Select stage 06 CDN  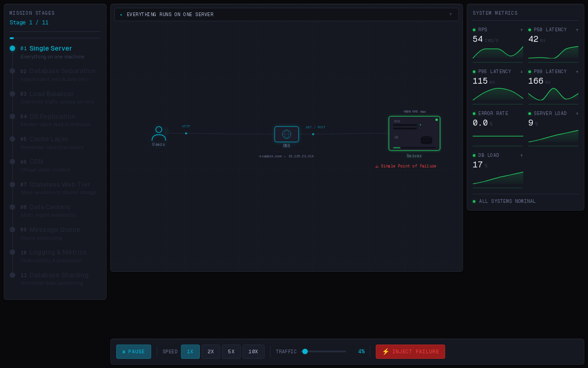55,166
